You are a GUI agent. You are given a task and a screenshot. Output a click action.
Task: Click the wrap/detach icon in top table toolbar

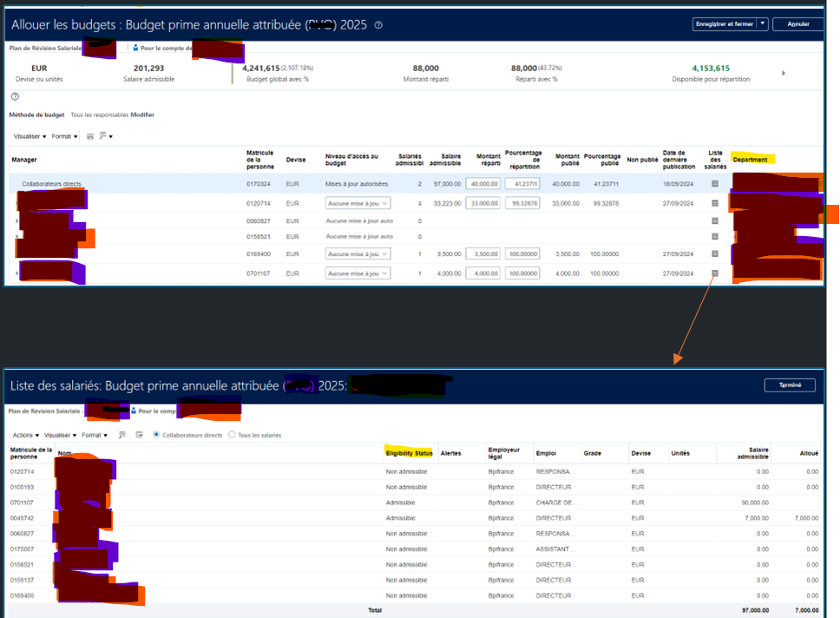(102, 135)
